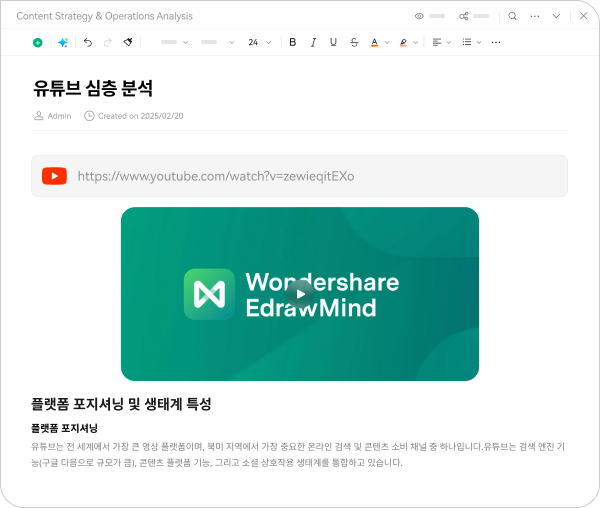
Task: Expand the list style options arrow
Action: click(479, 42)
